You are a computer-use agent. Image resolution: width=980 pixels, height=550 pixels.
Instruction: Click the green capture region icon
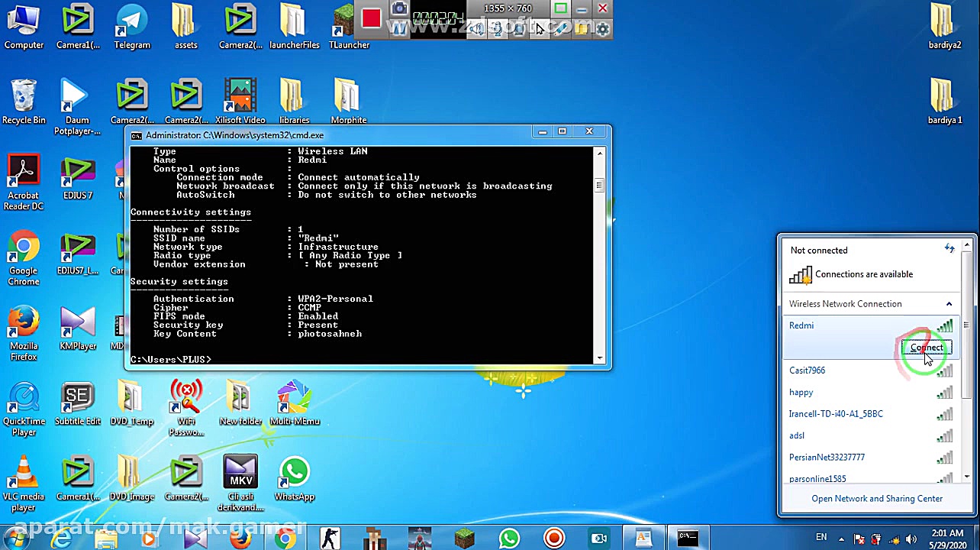(560, 9)
